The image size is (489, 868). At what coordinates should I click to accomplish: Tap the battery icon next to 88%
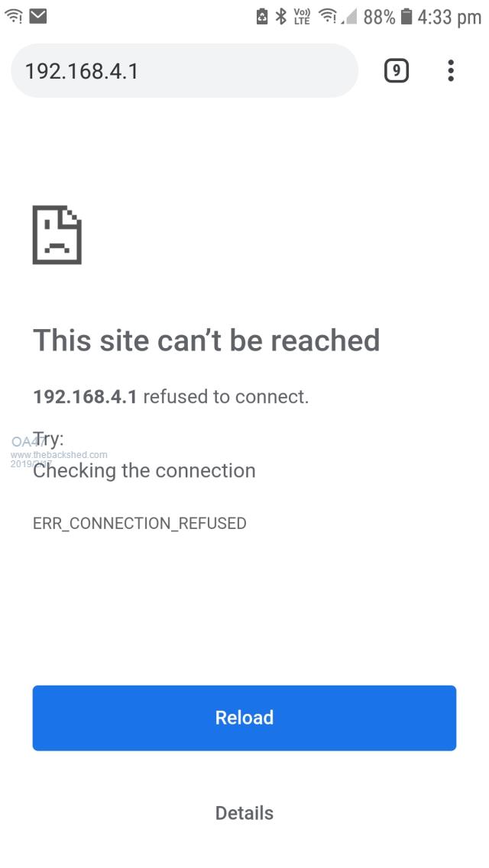click(406, 17)
